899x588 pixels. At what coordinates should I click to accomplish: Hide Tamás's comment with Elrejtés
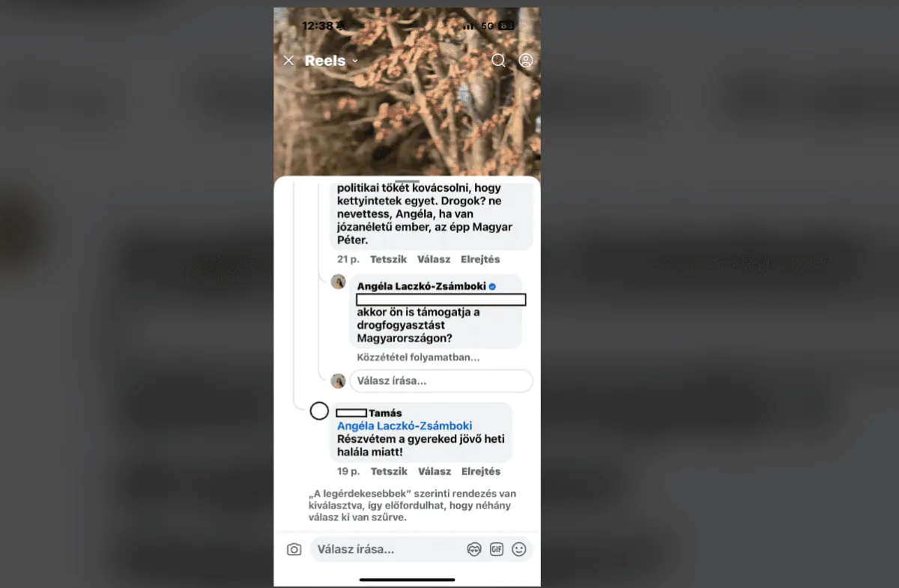[x=481, y=471]
